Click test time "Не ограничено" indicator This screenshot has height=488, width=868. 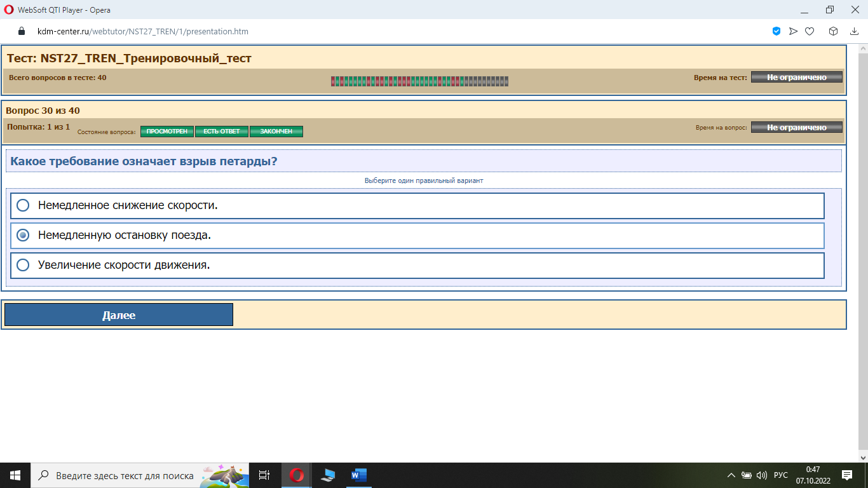click(x=797, y=77)
